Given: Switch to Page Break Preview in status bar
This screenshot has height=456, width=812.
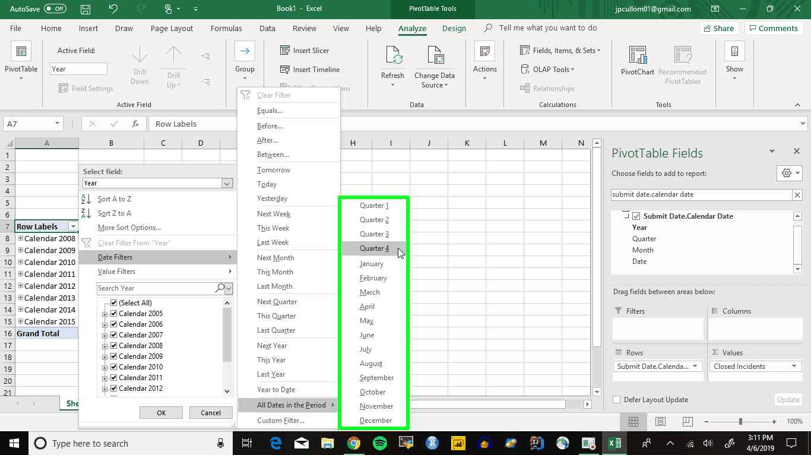Looking at the screenshot, I should pos(687,422).
